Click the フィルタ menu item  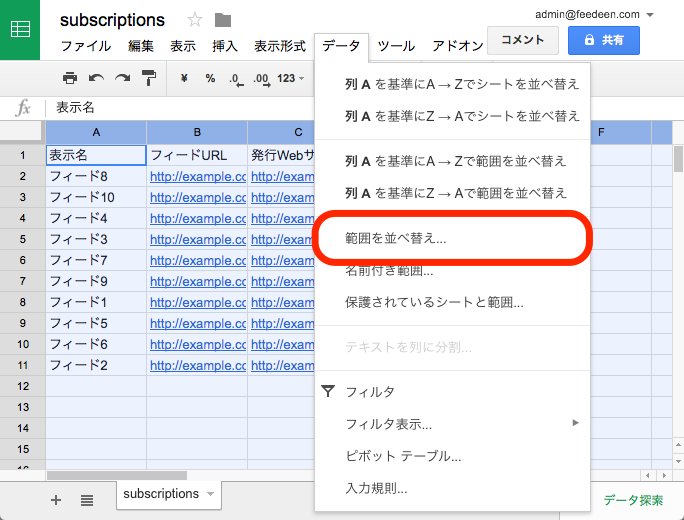click(370, 391)
